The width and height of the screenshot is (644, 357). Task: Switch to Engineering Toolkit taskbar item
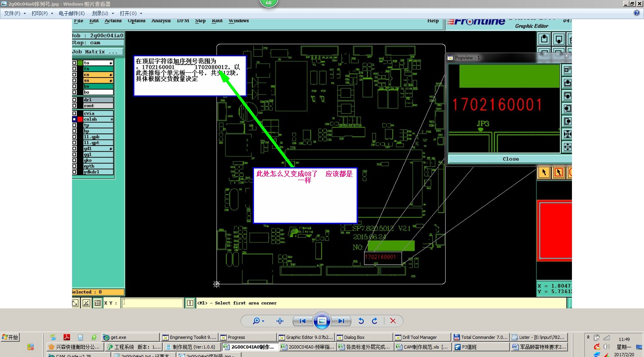tap(189, 337)
